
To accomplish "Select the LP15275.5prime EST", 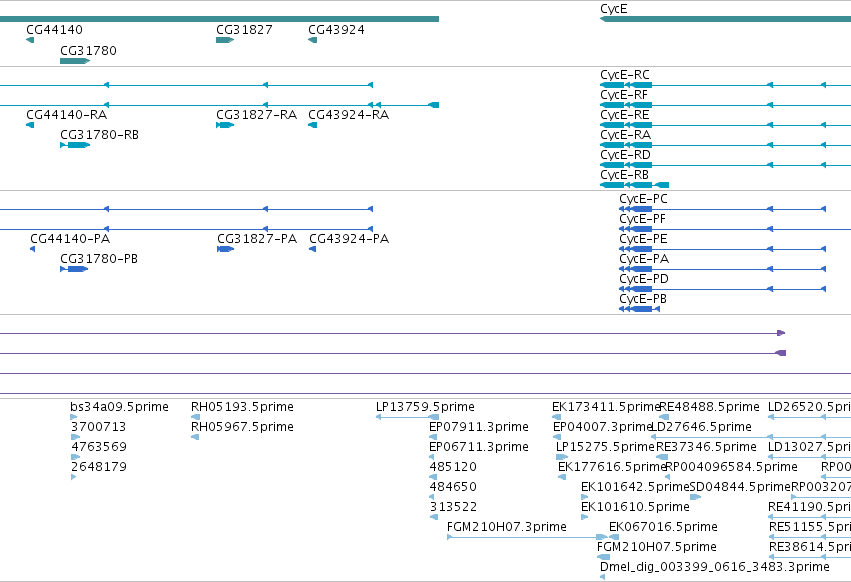I will 562,457.
